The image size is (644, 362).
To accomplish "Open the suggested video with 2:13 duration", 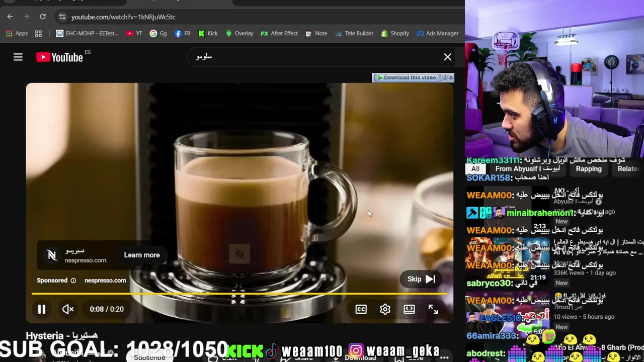I will click(x=508, y=210).
